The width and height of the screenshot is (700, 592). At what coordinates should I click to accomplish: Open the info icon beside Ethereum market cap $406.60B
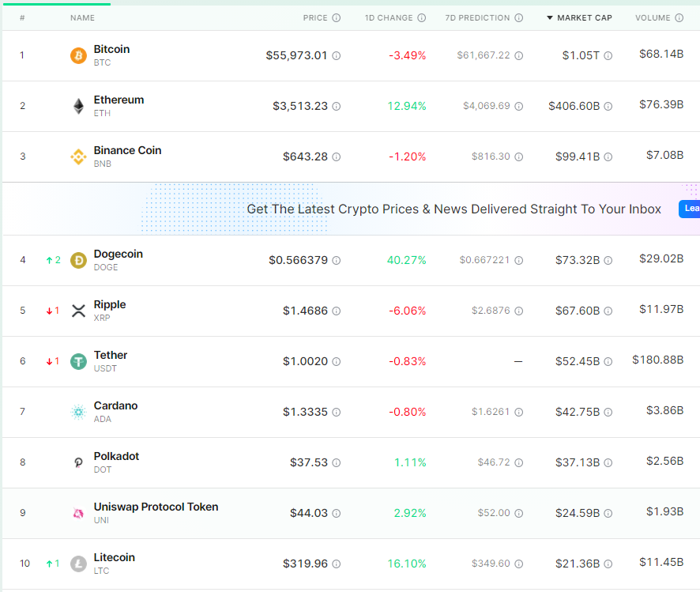pyautogui.click(x=608, y=106)
